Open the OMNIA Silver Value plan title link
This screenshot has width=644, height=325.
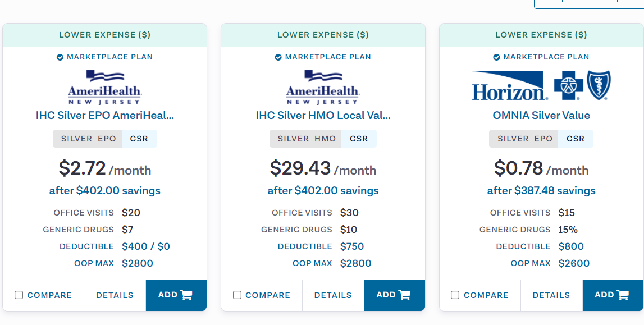coord(541,115)
